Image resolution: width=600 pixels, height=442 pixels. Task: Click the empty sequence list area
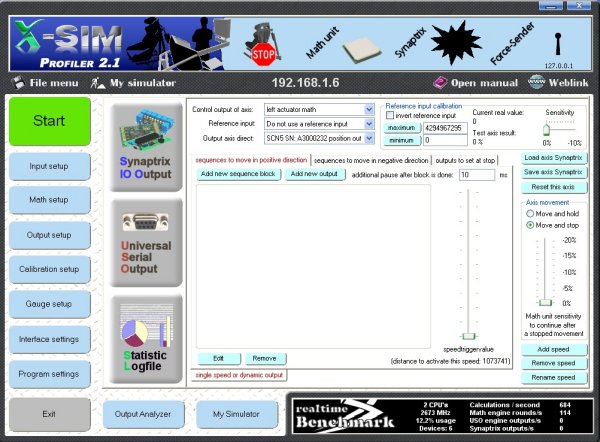pyautogui.click(x=313, y=266)
